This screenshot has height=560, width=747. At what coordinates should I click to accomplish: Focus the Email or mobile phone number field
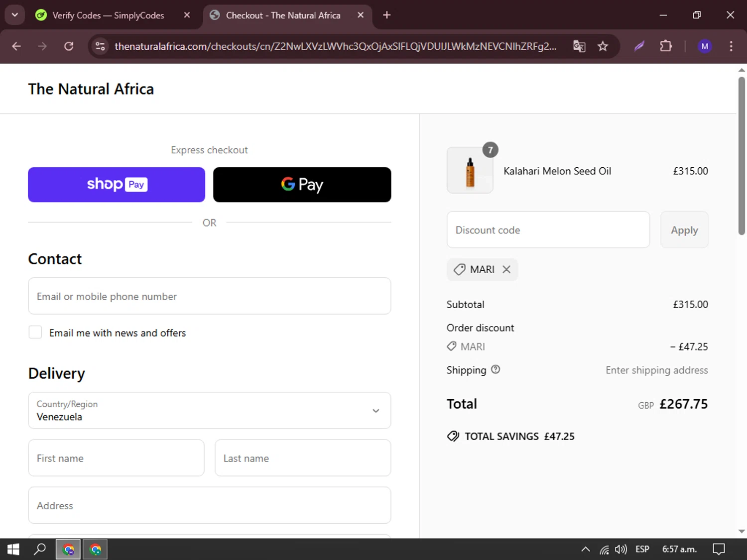(210, 296)
